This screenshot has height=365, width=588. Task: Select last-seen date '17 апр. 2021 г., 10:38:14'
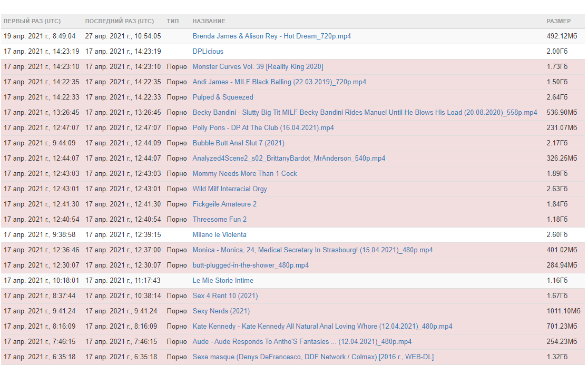(123, 295)
